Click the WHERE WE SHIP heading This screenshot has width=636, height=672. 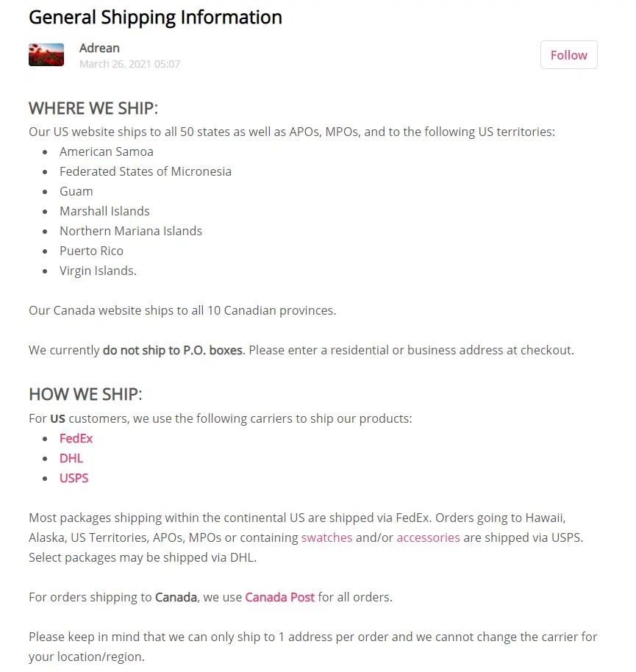pyautogui.click(x=93, y=109)
